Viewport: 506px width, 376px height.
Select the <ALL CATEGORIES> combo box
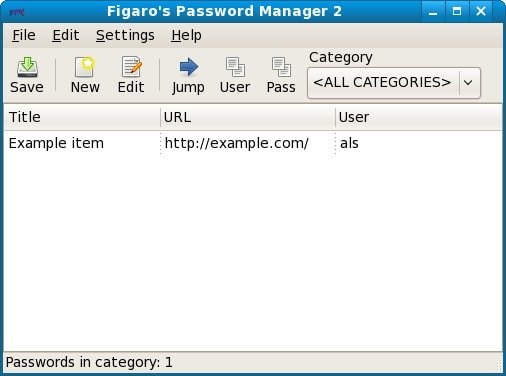click(x=394, y=83)
